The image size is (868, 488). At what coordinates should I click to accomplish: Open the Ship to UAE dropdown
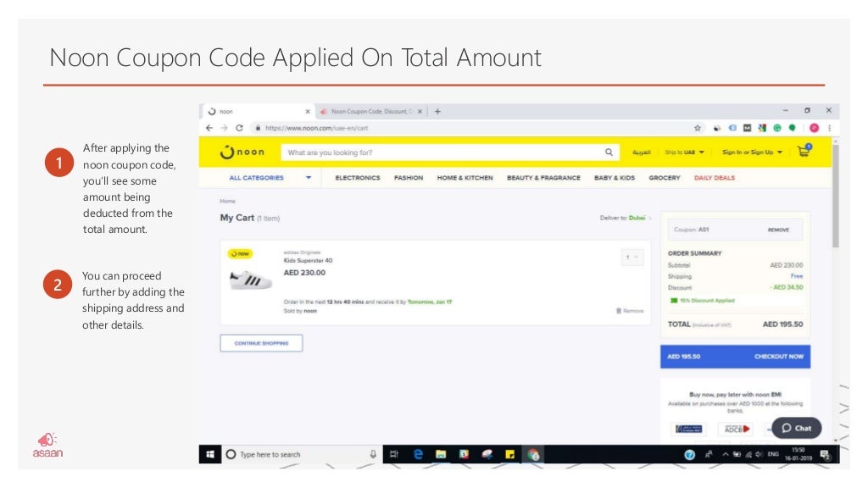[x=685, y=152]
